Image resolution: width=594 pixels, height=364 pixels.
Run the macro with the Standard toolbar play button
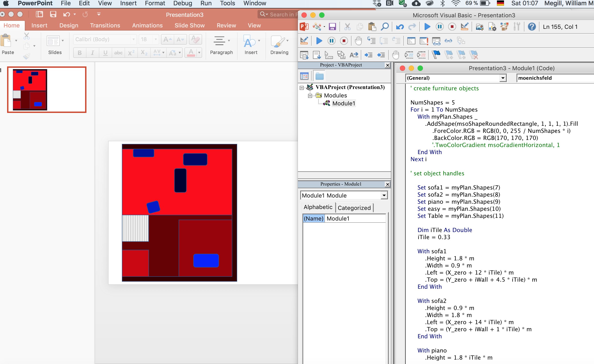click(x=427, y=27)
